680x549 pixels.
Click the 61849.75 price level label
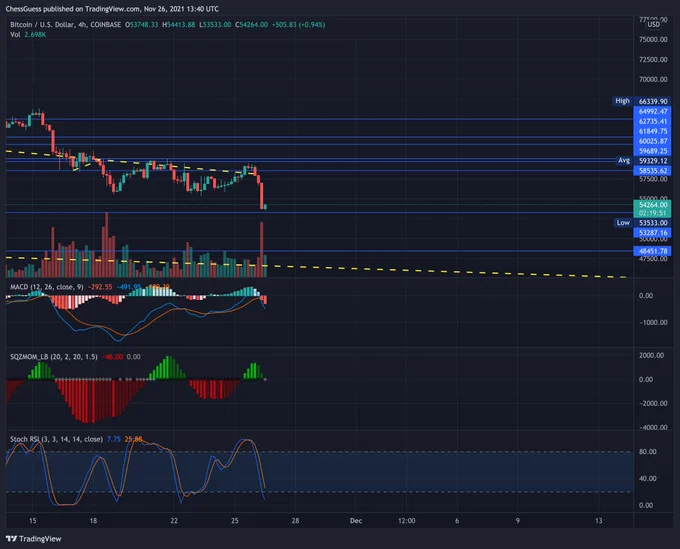pyautogui.click(x=653, y=131)
